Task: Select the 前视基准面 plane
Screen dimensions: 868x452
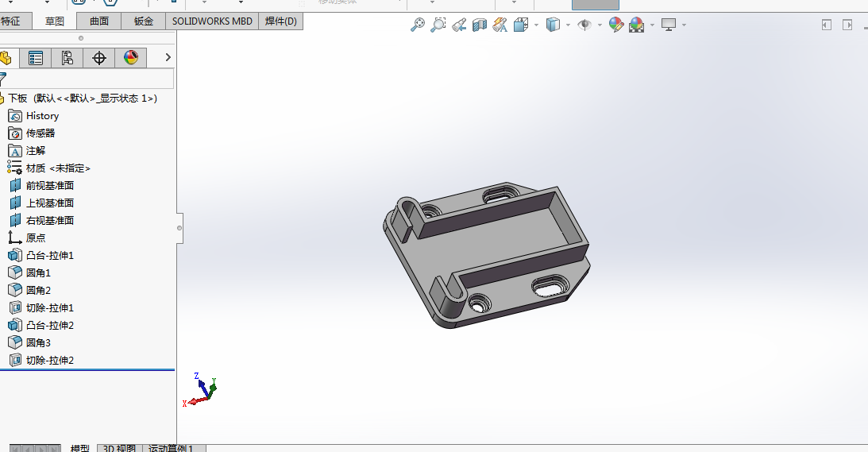Action: [50, 186]
